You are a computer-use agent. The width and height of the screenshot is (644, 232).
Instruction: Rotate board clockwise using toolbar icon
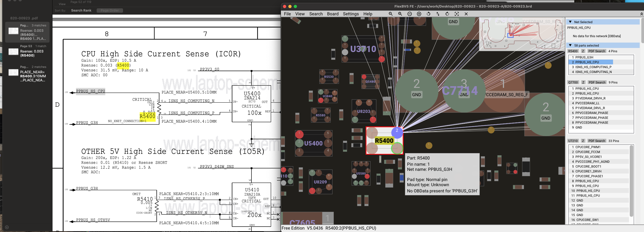(x=447, y=14)
